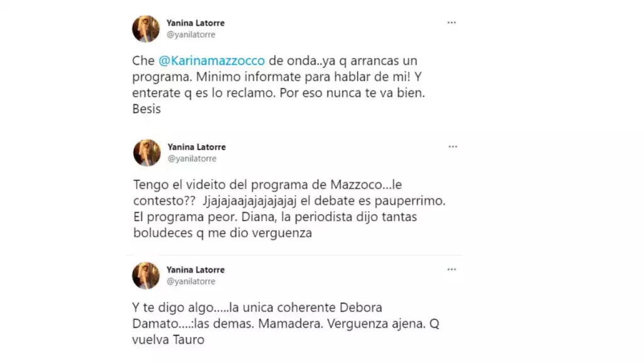Open the @yanilatorre handle on the second tweet

pos(192,159)
